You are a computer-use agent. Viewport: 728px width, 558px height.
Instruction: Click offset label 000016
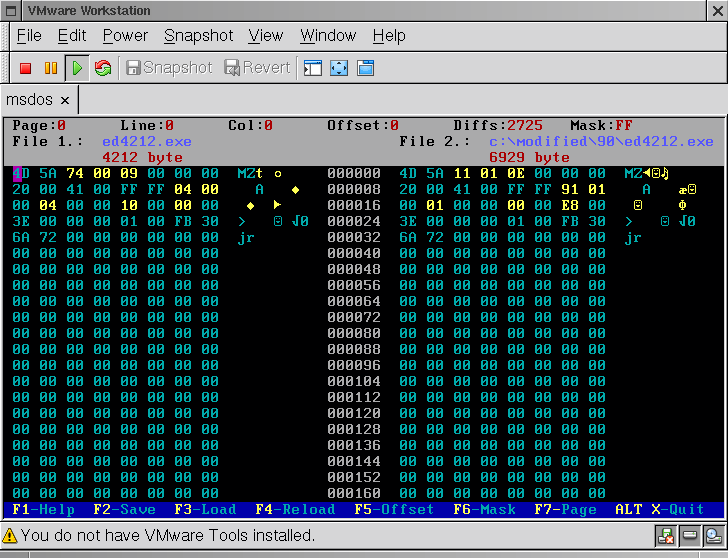click(354, 206)
